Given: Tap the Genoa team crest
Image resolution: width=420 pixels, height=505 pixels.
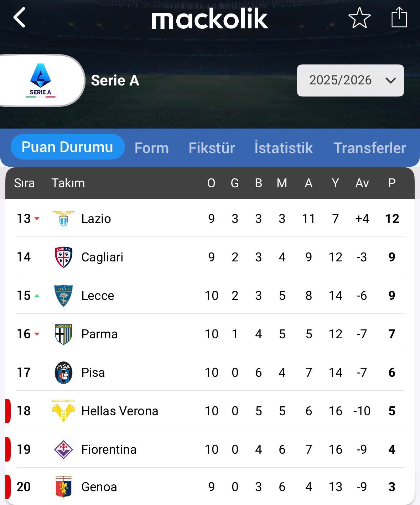Looking at the screenshot, I should tap(63, 487).
